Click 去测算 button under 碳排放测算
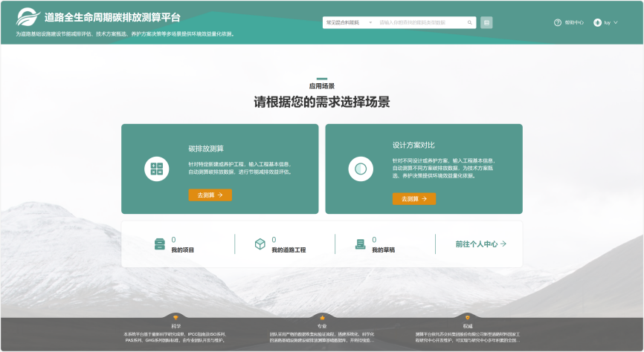The width and height of the screenshot is (644, 352). coord(210,195)
